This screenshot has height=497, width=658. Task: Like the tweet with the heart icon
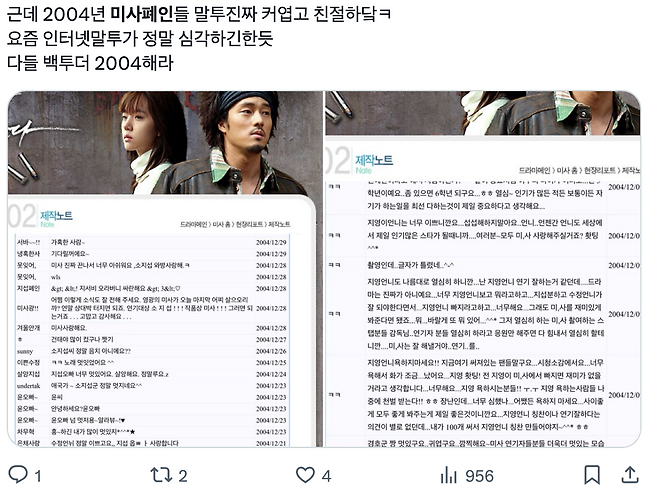pyautogui.click(x=305, y=475)
